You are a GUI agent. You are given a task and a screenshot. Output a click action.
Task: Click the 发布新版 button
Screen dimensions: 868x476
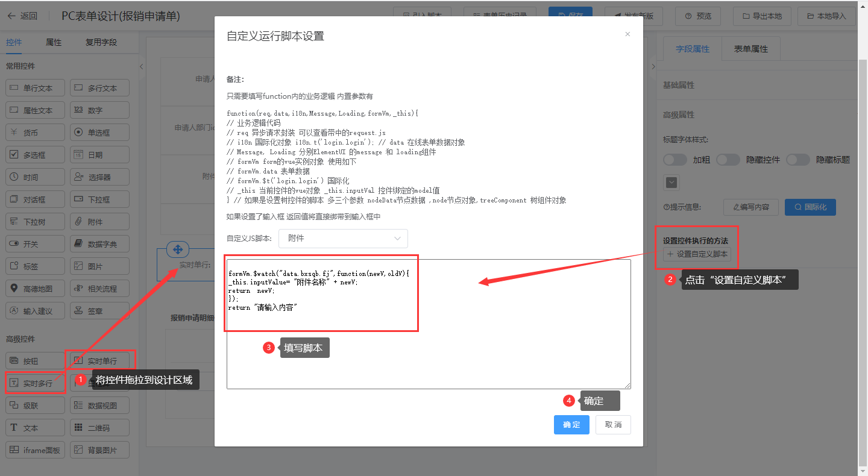coord(634,16)
